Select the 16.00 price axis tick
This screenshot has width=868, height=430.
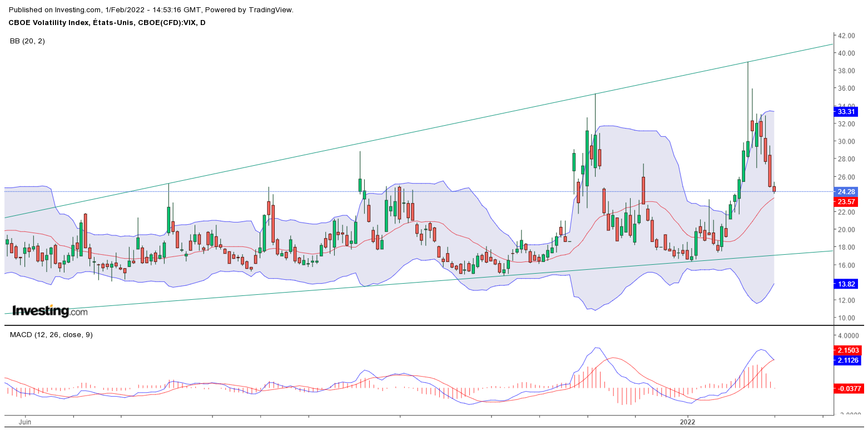click(x=846, y=265)
